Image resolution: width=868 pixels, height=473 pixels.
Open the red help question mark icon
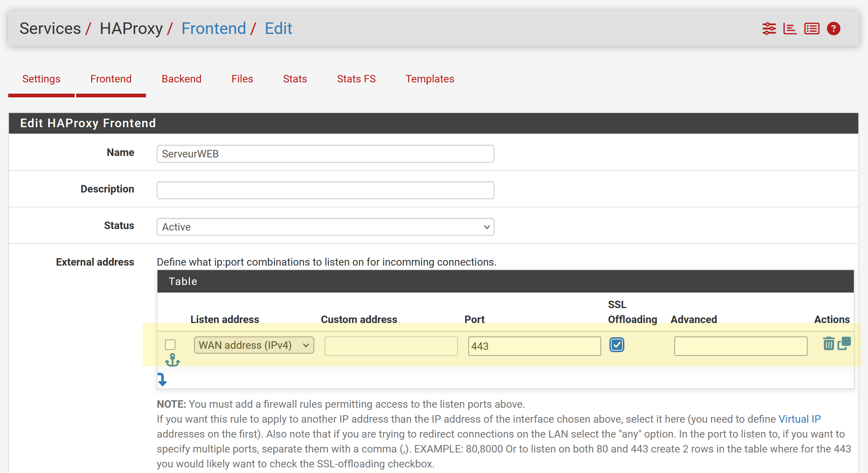[x=834, y=28]
